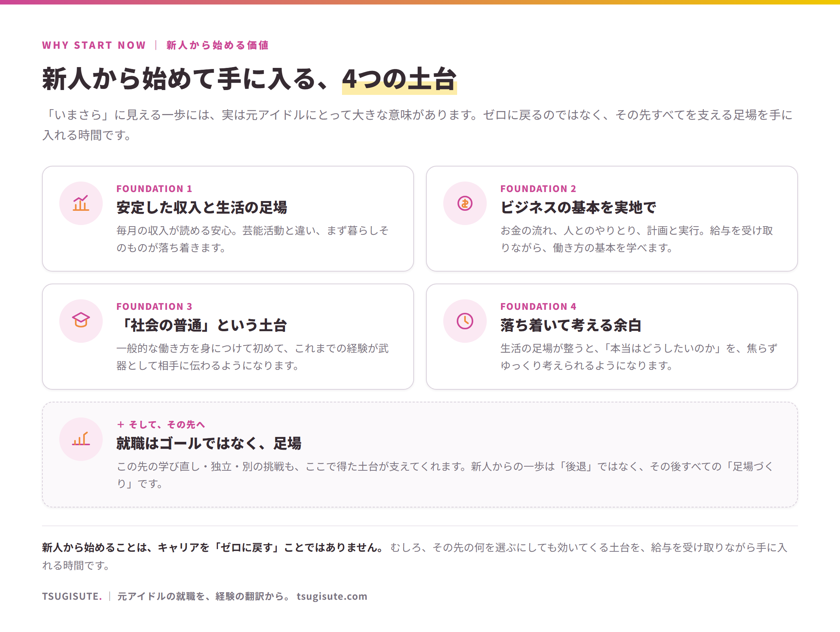Click the description starting 生活の足場が整うと
The width and height of the screenshot is (840, 632).
[x=639, y=357]
